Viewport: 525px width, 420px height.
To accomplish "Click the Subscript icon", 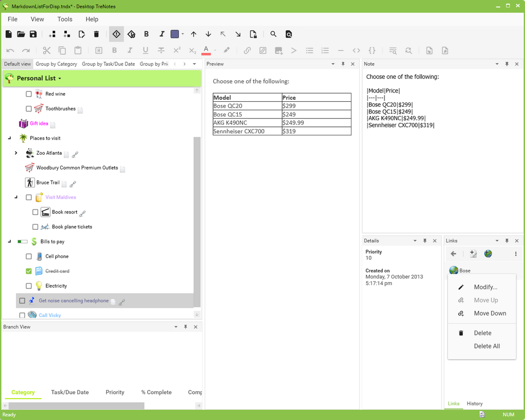I will tap(193, 51).
